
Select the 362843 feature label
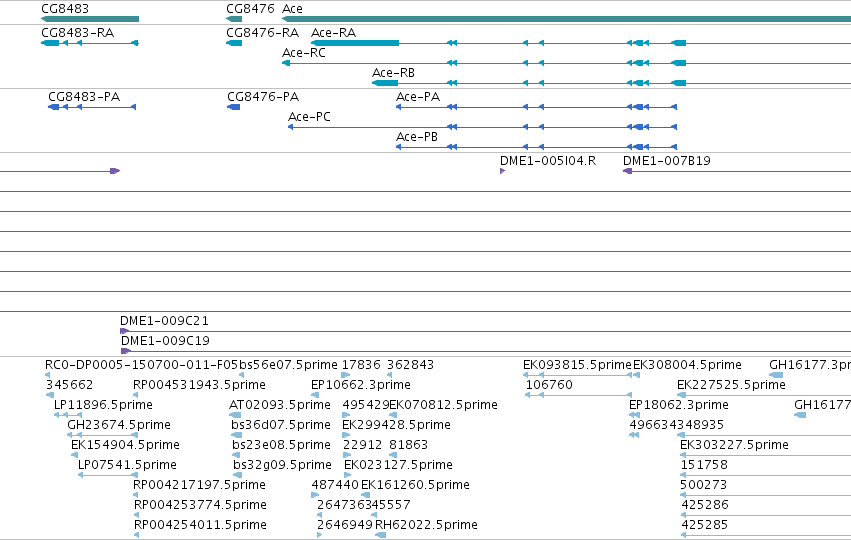410,365
